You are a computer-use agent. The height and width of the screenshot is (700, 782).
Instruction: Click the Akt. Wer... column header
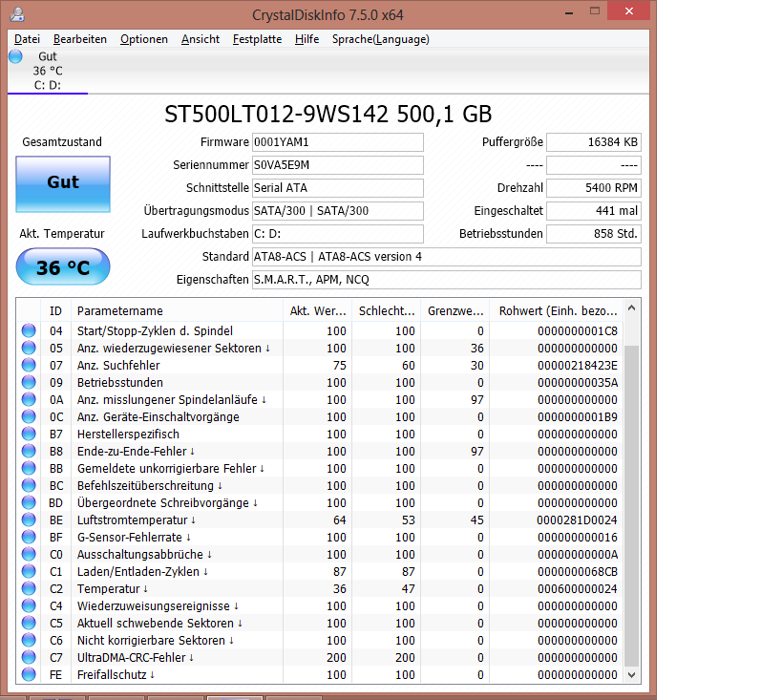tap(318, 310)
